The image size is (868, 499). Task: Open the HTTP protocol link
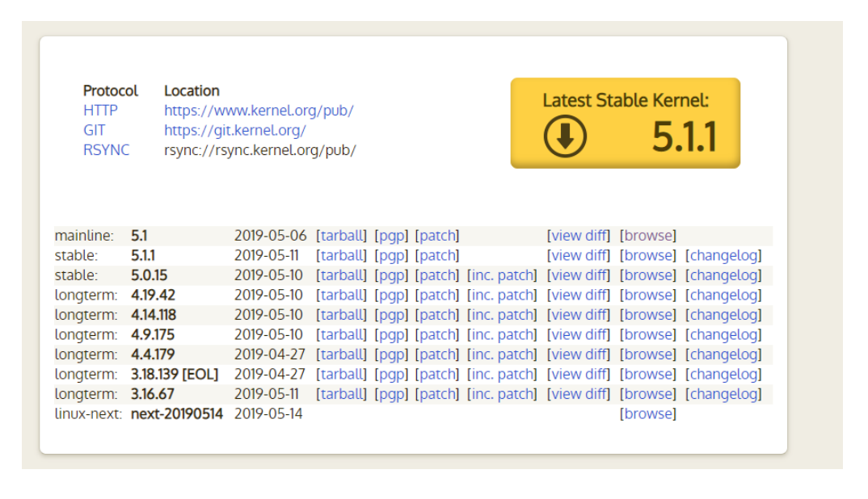(x=100, y=111)
